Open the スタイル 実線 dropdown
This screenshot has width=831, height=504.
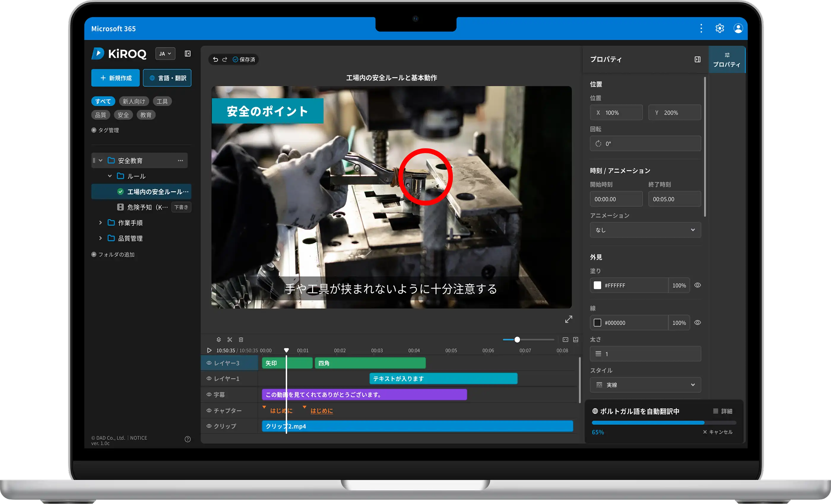645,385
